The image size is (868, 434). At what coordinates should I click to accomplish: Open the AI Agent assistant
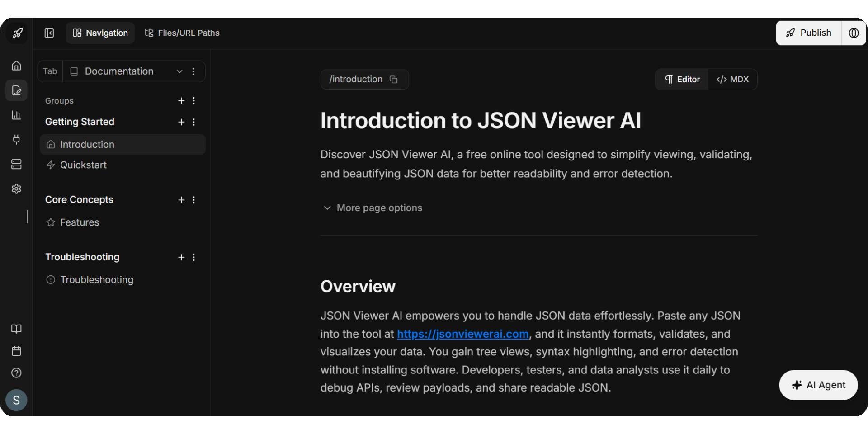[818, 385]
